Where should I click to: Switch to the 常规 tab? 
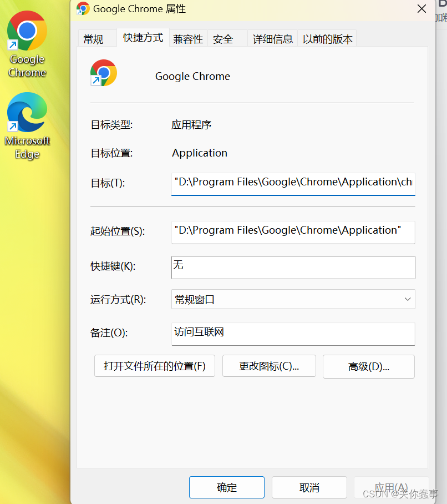pos(97,39)
